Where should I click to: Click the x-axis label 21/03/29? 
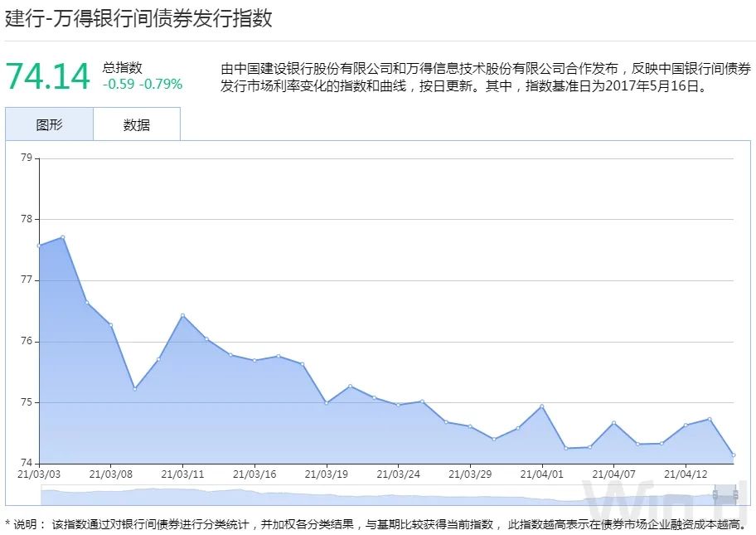(470, 474)
